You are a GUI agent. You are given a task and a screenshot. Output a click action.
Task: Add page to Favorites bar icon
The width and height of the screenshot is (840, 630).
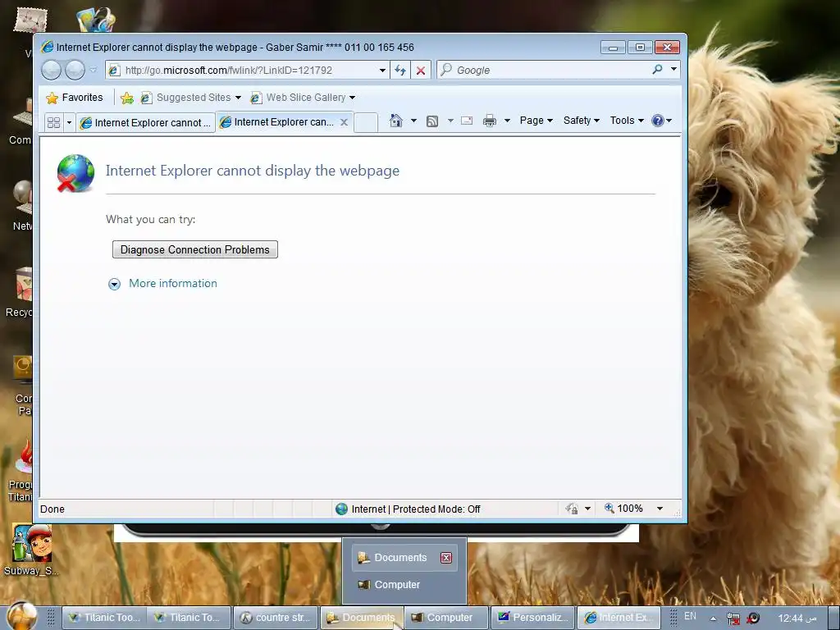click(127, 98)
